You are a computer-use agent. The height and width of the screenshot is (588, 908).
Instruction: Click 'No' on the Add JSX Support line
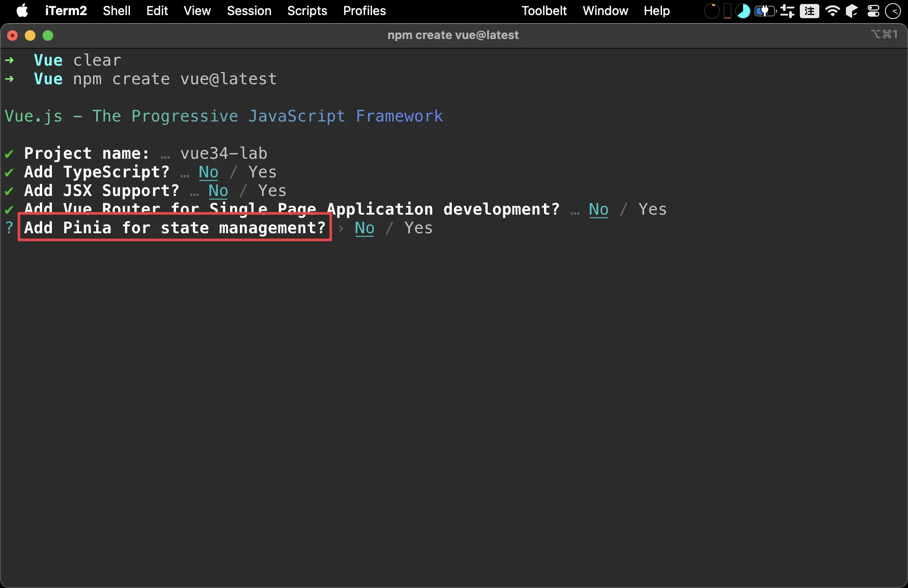tap(218, 191)
